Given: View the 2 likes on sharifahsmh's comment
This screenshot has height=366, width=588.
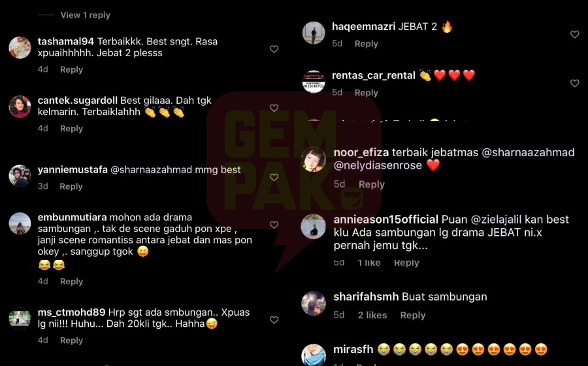Looking at the screenshot, I should tap(372, 316).
